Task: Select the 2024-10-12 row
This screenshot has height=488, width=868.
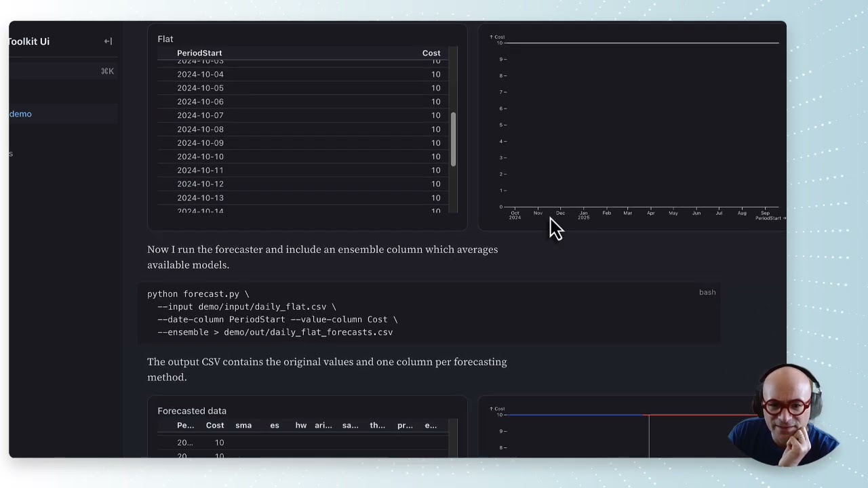Action: click(x=303, y=184)
